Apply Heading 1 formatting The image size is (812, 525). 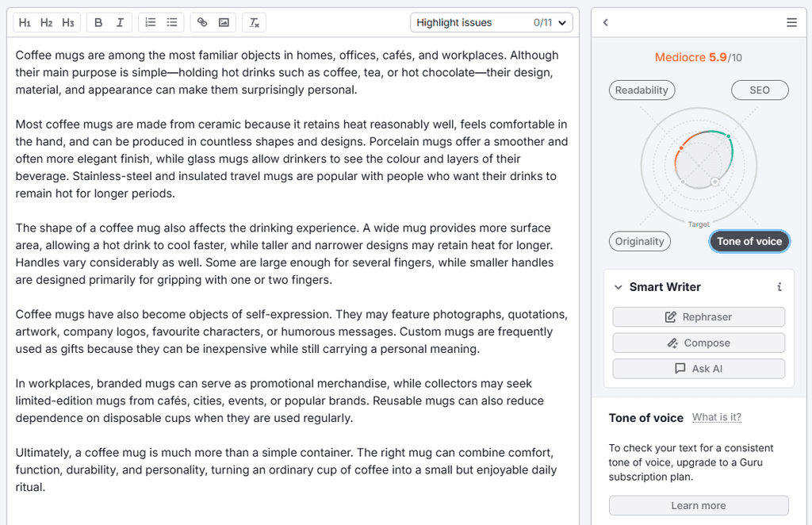point(25,23)
